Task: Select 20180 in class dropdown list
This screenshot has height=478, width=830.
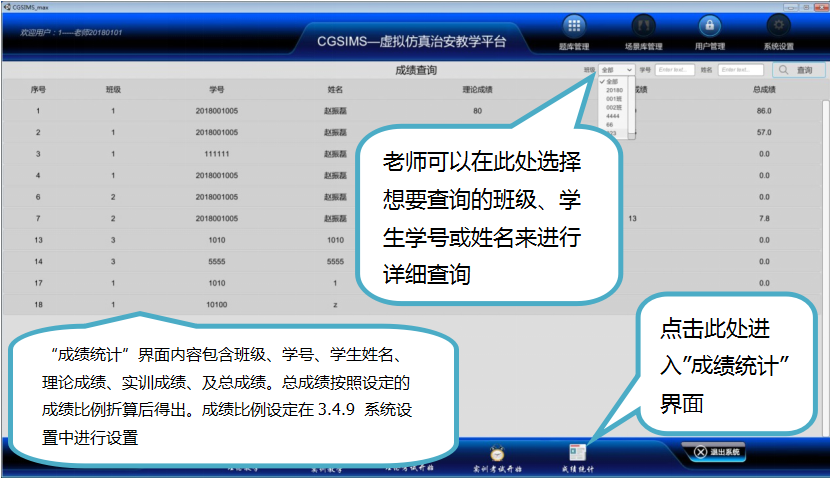Action: coord(614,91)
